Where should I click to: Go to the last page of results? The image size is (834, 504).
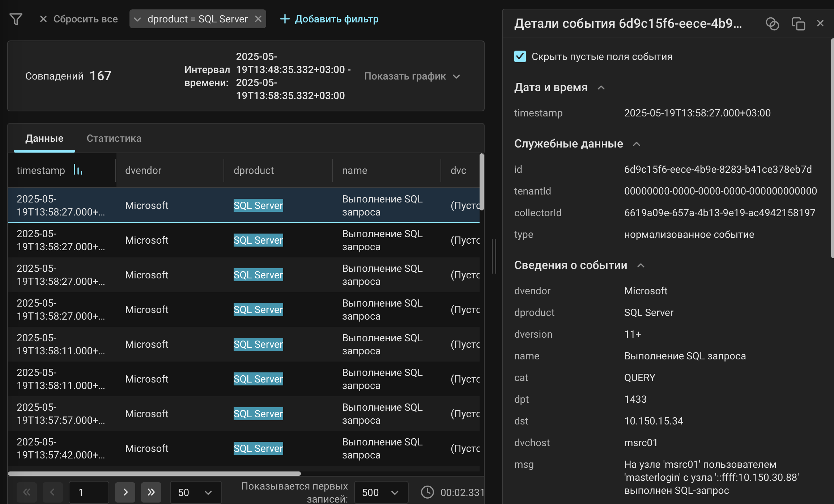tap(151, 492)
